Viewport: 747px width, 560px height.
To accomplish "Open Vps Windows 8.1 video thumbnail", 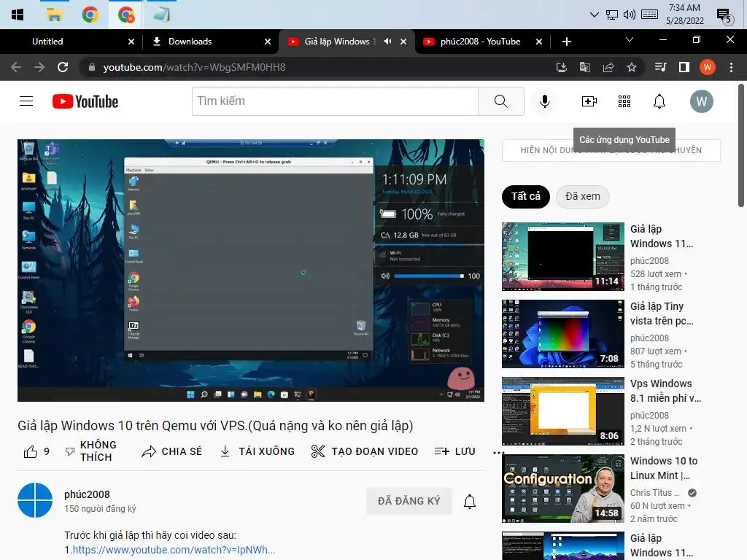I will tap(563, 411).
